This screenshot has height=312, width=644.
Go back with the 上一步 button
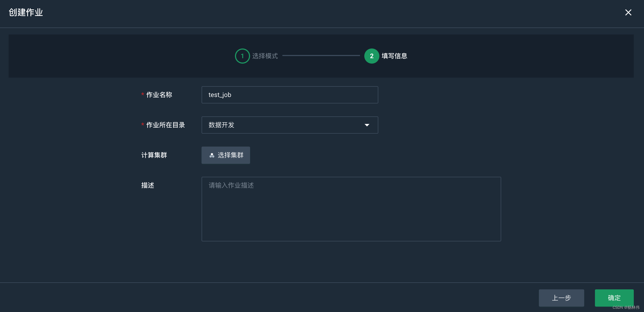[x=561, y=298]
